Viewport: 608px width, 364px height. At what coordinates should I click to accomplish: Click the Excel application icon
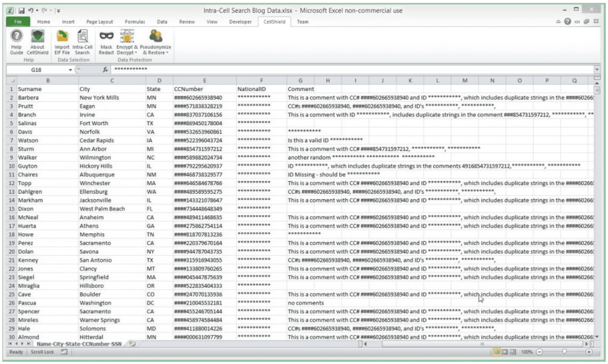coord(10,11)
